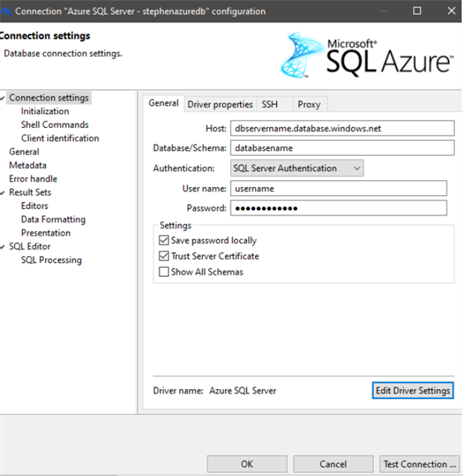The height and width of the screenshot is (476, 463).
Task: Click the OK button
Action: click(x=247, y=464)
